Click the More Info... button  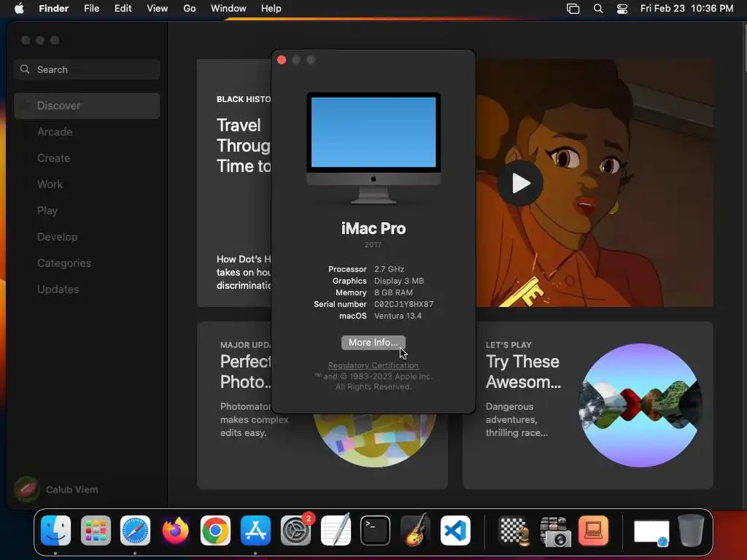373,343
